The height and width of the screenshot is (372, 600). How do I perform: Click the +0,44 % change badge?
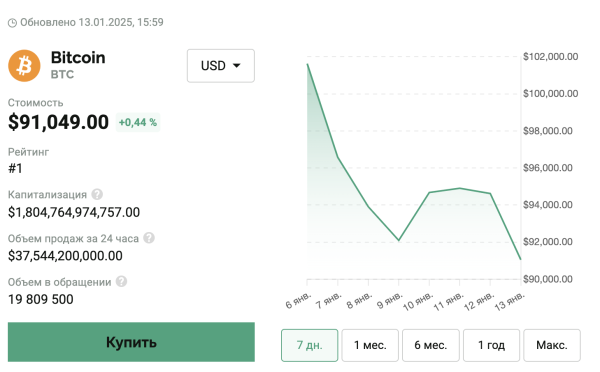pos(138,122)
